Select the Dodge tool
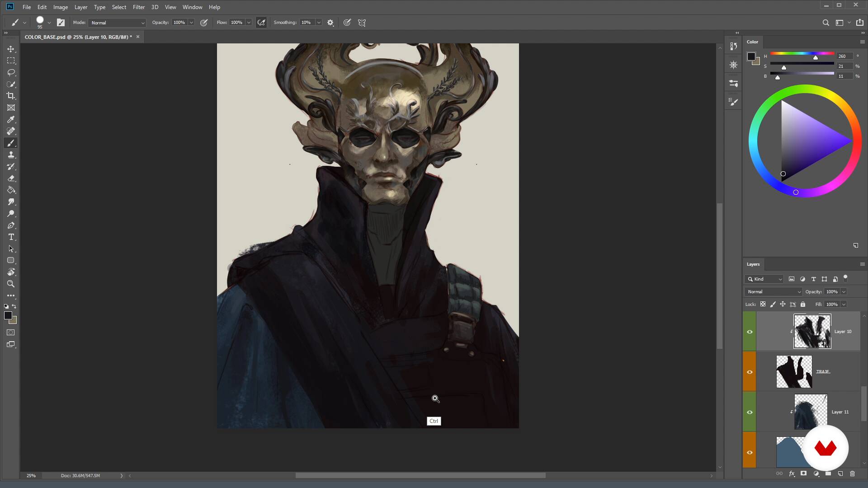868x488 pixels. [x=11, y=213]
